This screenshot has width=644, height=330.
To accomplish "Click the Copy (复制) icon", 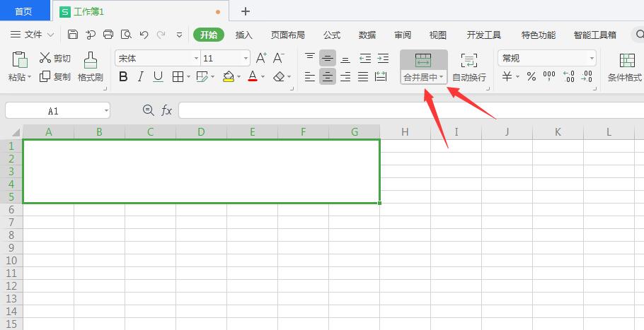I will [45, 76].
